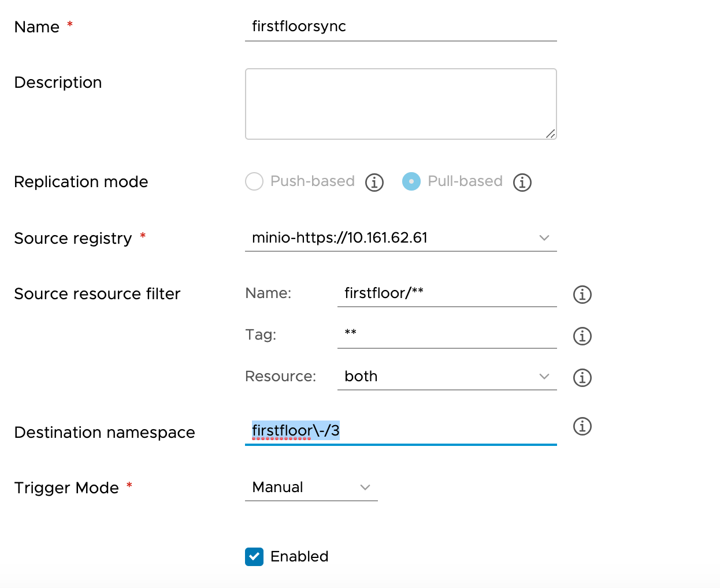Click the Name field containing 'firstfloorsync'

(x=401, y=26)
